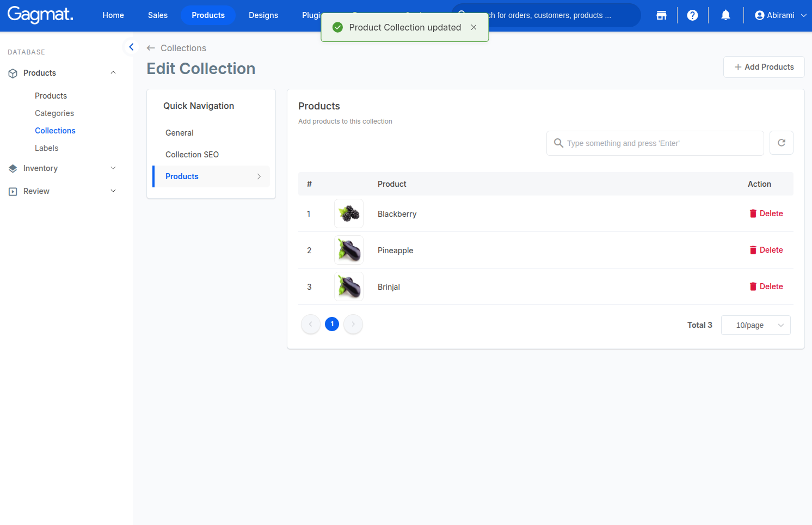
Task: Go to Products in sidebar submenu
Action: tap(51, 96)
